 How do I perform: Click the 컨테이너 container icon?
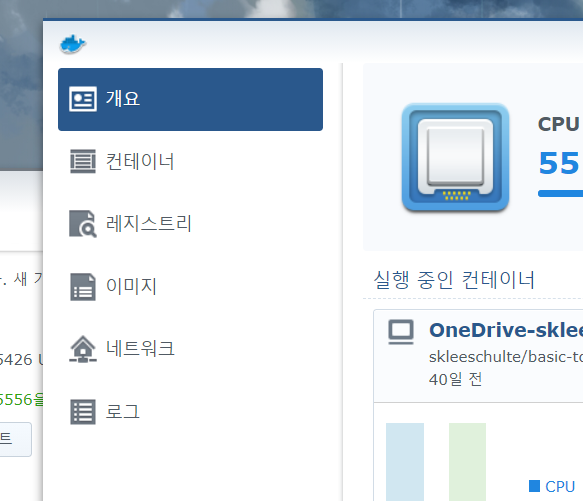[83, 161]
